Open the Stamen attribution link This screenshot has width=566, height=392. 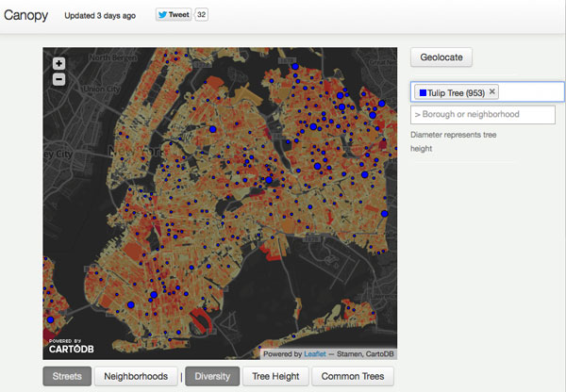pos(350,354)
